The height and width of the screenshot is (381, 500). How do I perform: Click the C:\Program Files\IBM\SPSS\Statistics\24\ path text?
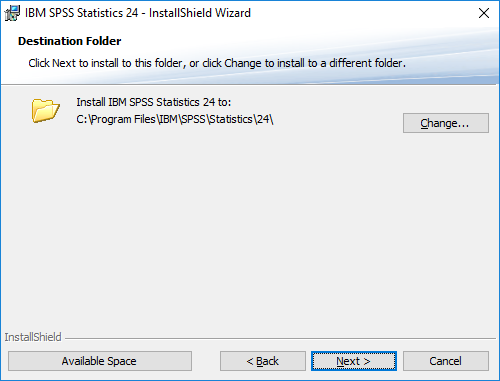[x=175, y=119]
